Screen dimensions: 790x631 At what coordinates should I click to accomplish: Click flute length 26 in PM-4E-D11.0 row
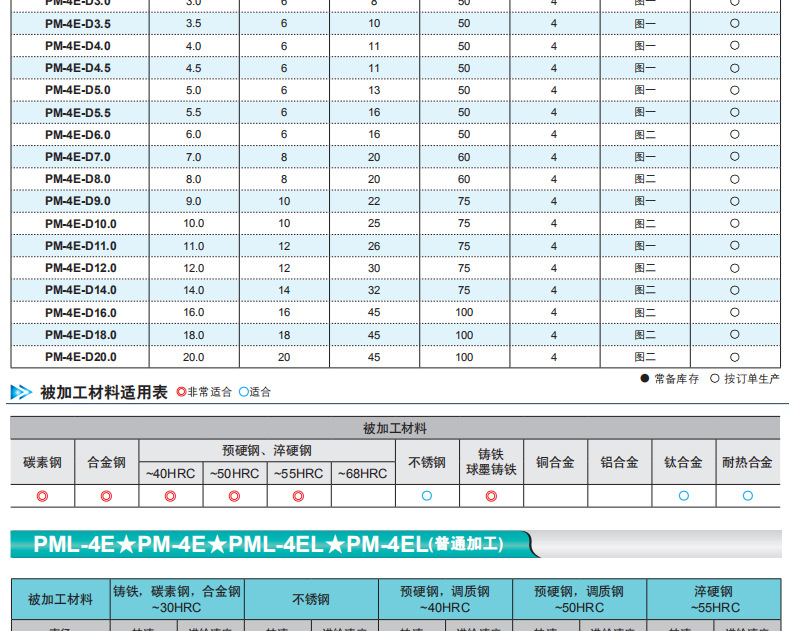tap(374, 246)
